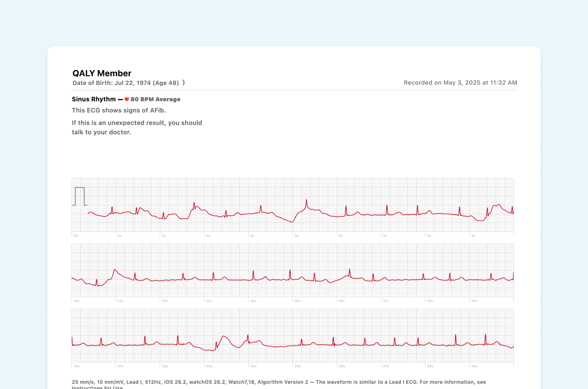Click the small icon after Age 48
Viewport: 588px width, 389px height.
tap(183, 82)
